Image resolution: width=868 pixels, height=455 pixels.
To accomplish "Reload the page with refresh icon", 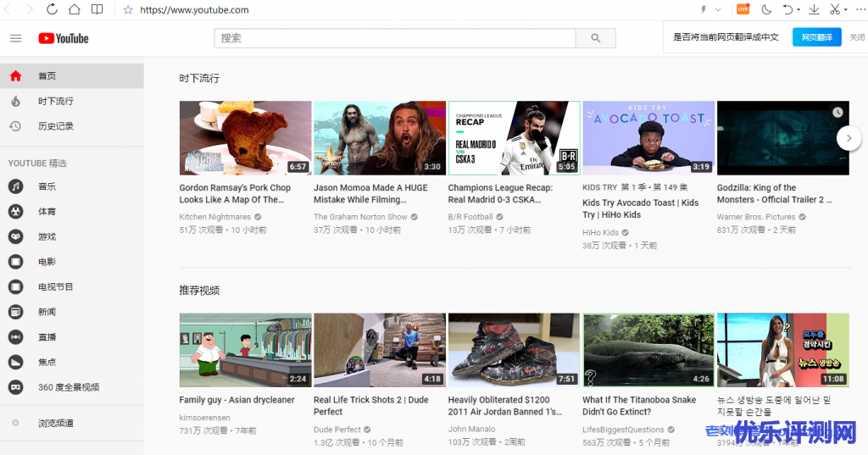I will [52, 9].
